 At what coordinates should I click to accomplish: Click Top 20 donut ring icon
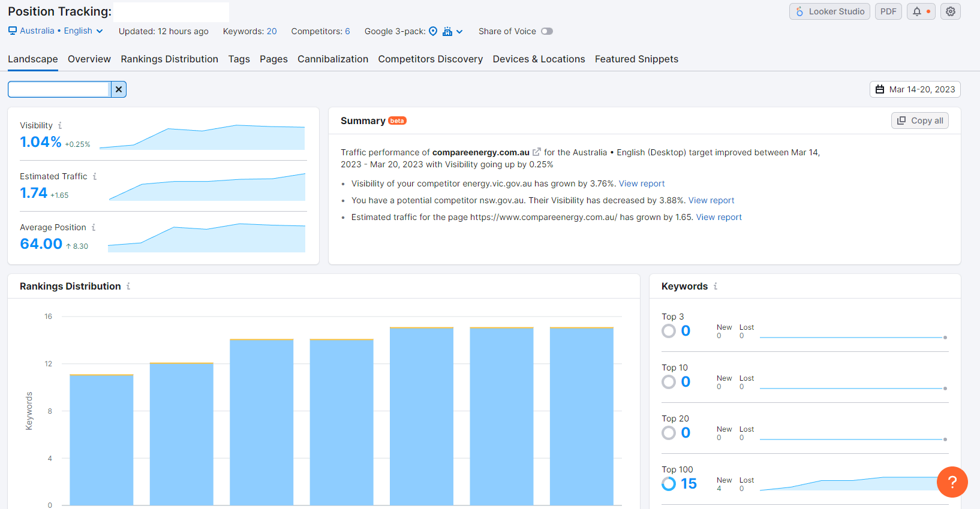click(x=669, y=433)
